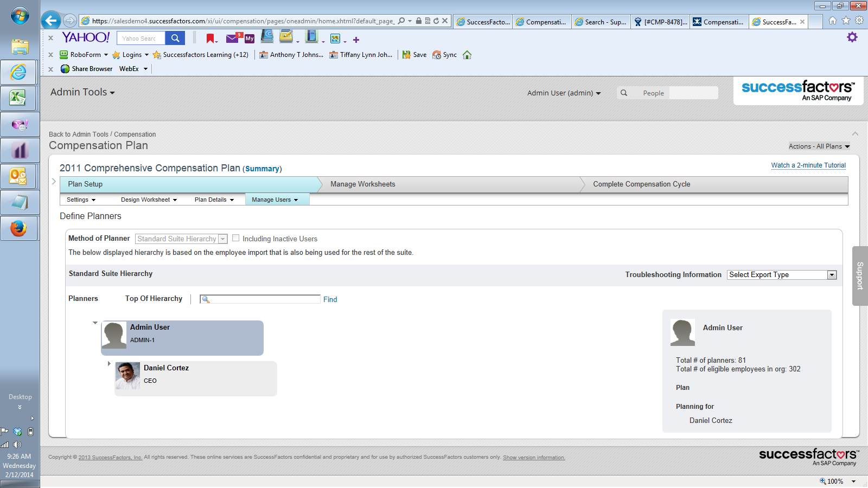Select the Anthony T Johns identity

291,55
